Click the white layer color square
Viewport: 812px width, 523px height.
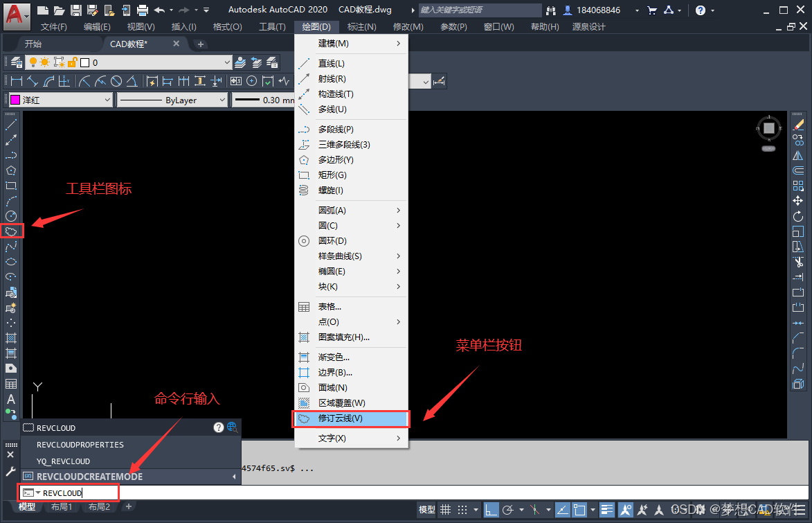pos(85,63)
